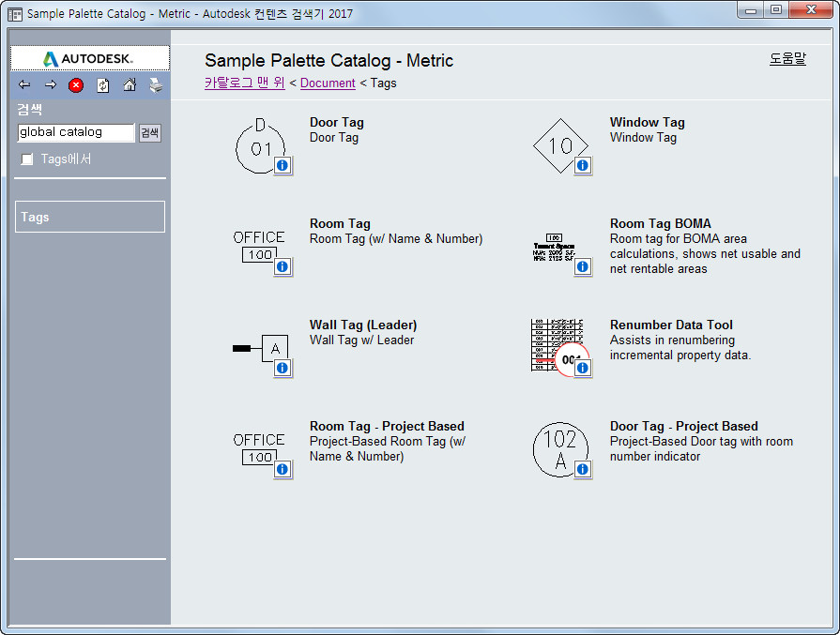Viewport: 840px width, 635px height.
Task: Click the 검색 search button
Action: [150, 133]
